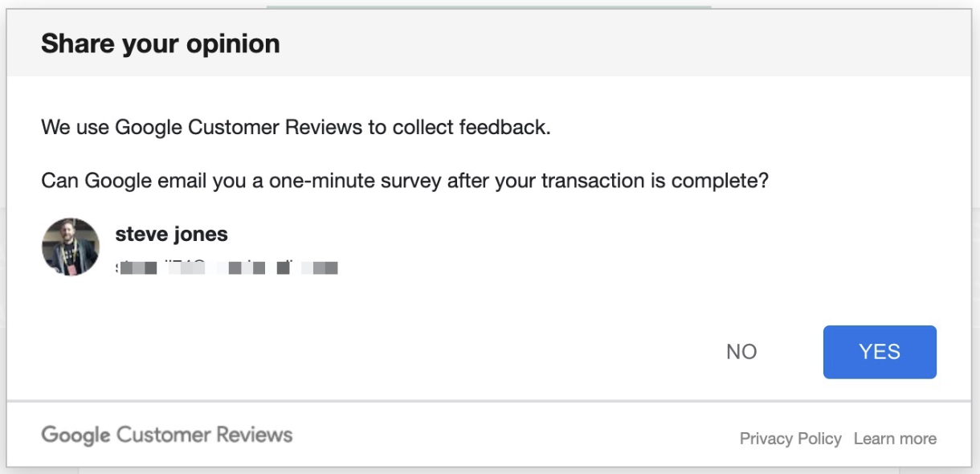
Task: Click the one-minute survey question text
Action: tap(405, 181)
